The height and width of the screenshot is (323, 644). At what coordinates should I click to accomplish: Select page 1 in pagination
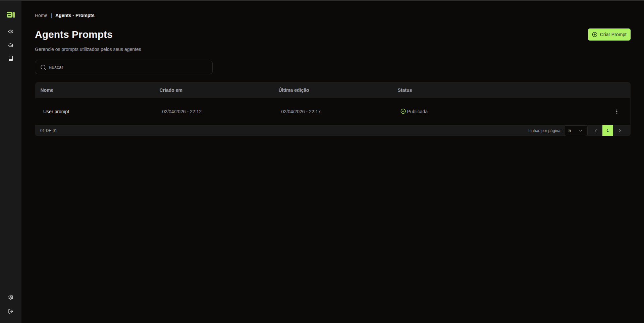click(x=608, y=131)
